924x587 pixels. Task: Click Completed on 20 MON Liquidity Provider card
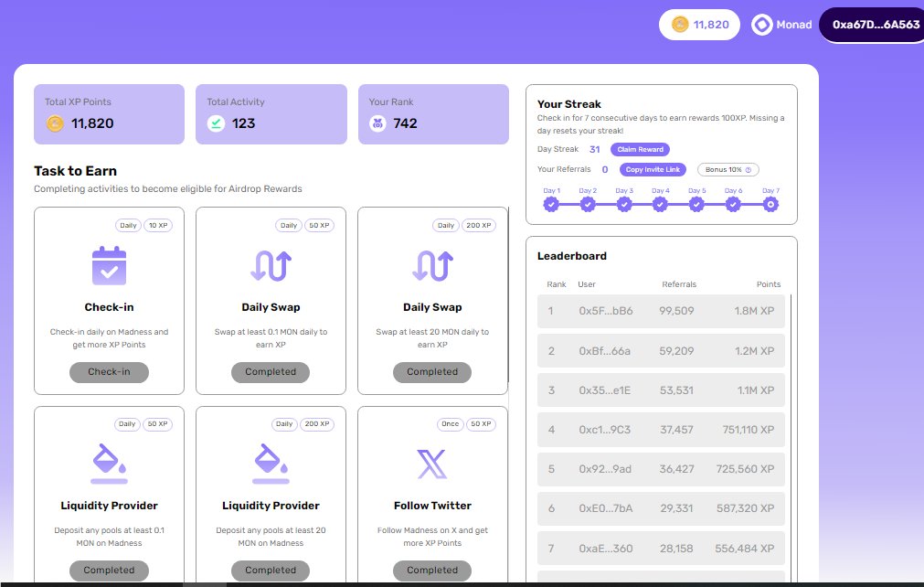[271, 571]
